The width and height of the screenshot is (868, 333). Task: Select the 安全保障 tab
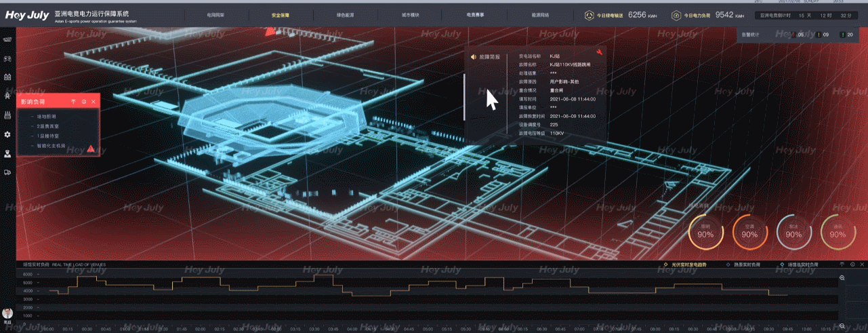281,14
